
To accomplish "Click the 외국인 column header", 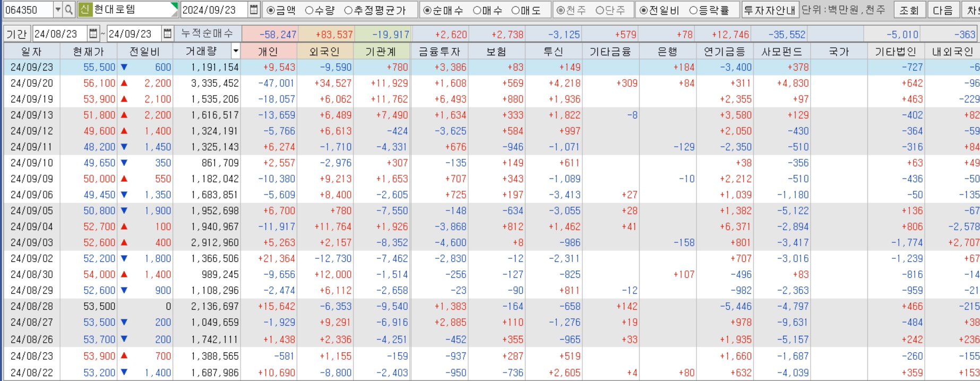I will (324, 52).
